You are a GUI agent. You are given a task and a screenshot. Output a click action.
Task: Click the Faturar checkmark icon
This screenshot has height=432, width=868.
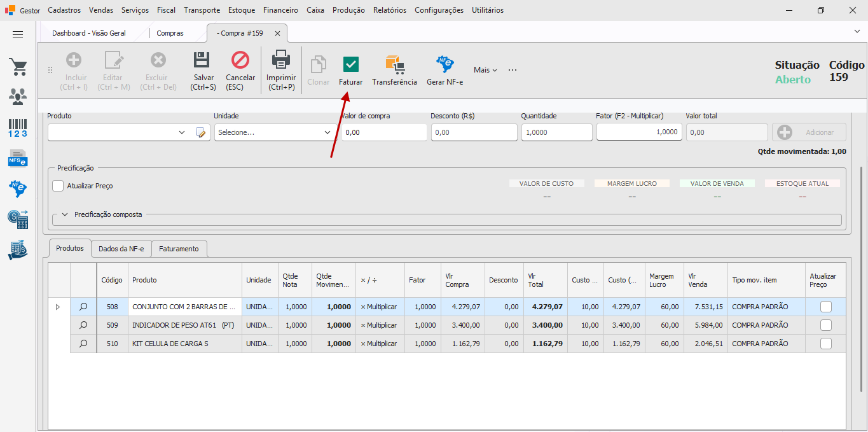350,64
